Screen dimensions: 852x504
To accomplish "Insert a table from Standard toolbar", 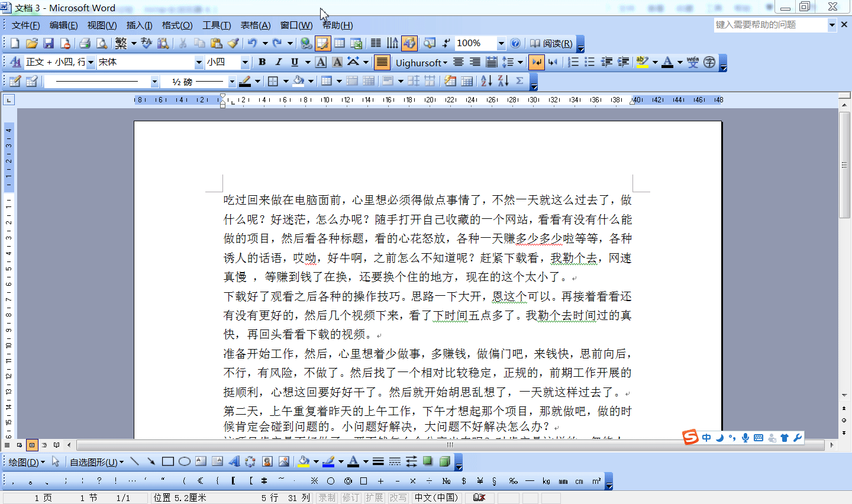I will [340, 43].
